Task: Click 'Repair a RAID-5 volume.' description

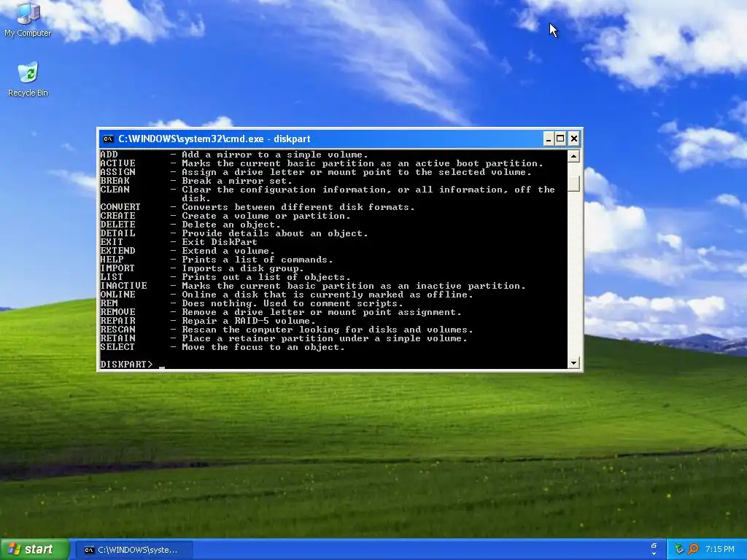Action: tap(249, 321)
